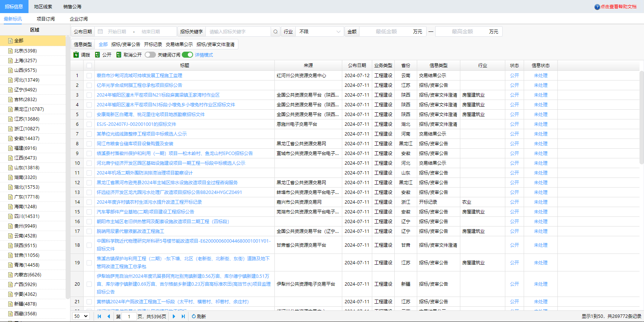Check the checkbox for row 7

tap(89, 134)
